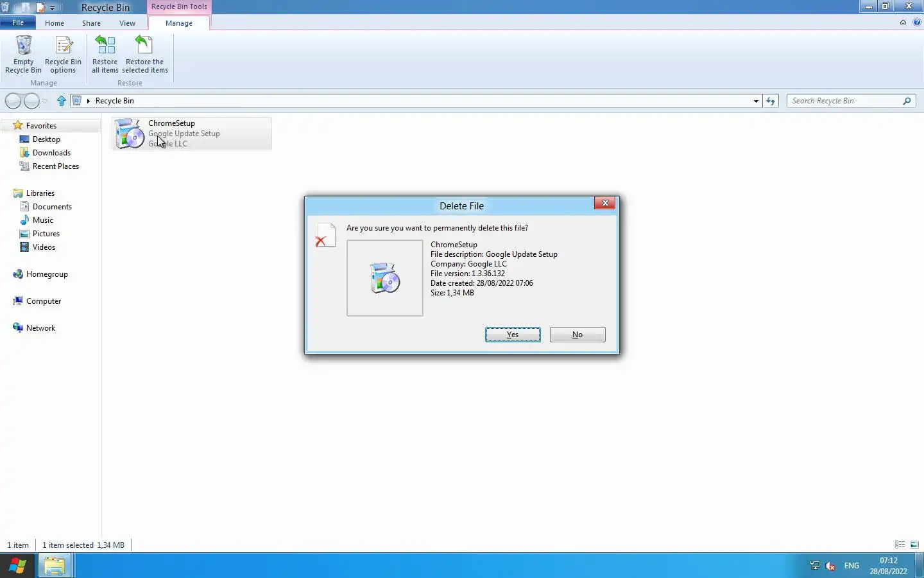Open the Pictures library
The width and height of the screenshot is (924, 578).
[46, 234]
